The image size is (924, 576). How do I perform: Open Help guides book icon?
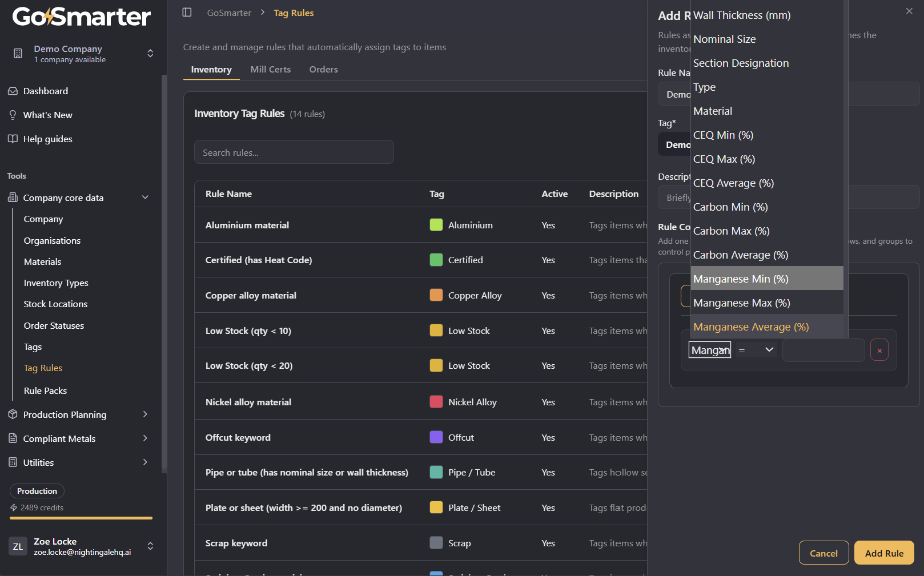click(13, 139)
